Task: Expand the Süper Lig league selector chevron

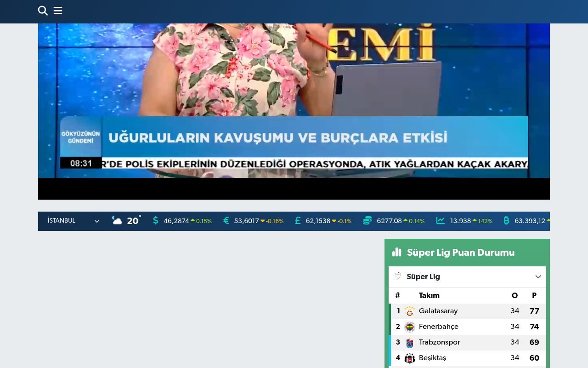Action: (538, 277)
